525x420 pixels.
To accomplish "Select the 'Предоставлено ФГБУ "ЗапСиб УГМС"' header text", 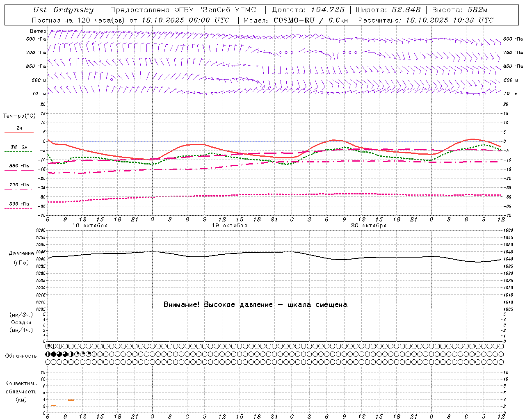I will tap(185, 10).
